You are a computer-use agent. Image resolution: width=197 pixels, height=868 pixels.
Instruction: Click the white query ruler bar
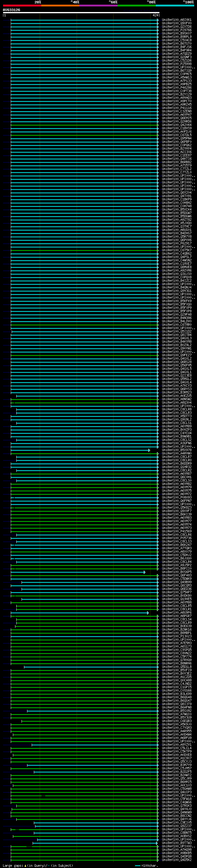pyautogui.click(x=81, y=13)
